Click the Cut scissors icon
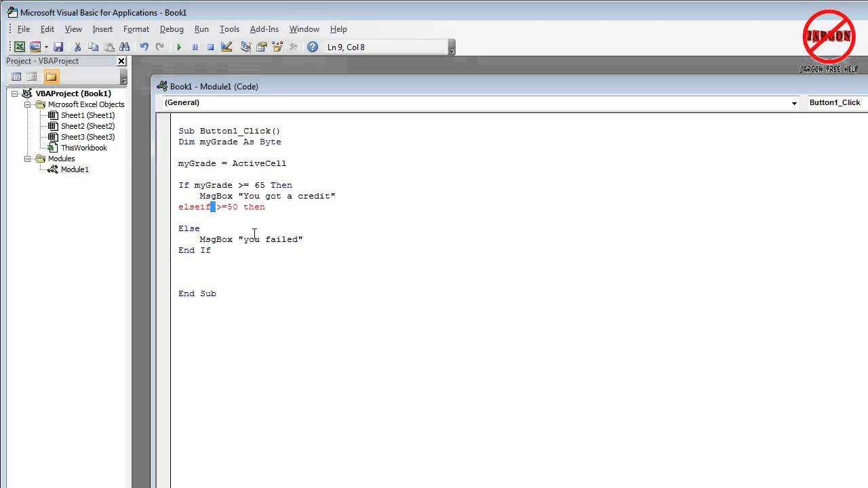 [x=77, y=47]
